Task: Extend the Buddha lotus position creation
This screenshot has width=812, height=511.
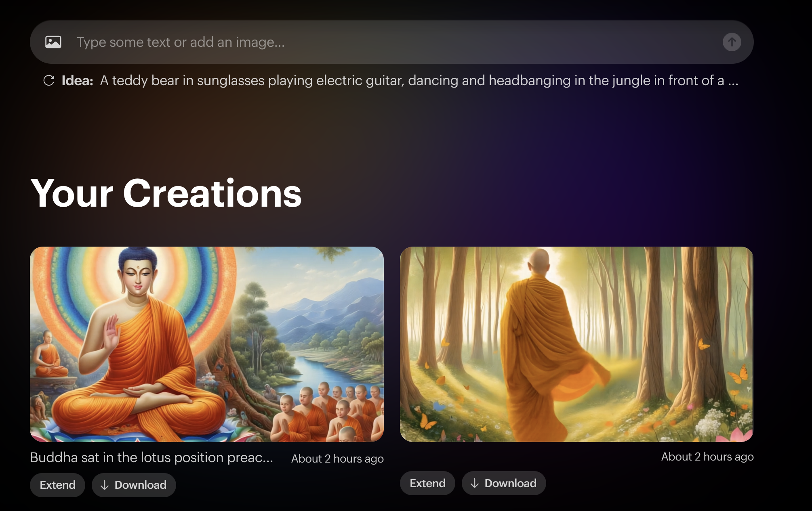Action: tap(57, 485)
